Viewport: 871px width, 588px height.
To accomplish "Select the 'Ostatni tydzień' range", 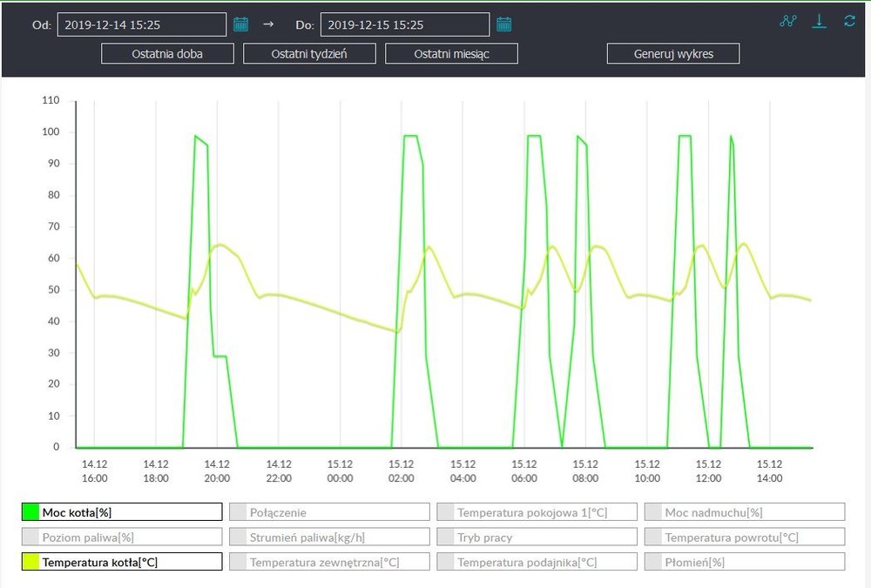I will tap(309, 54).
